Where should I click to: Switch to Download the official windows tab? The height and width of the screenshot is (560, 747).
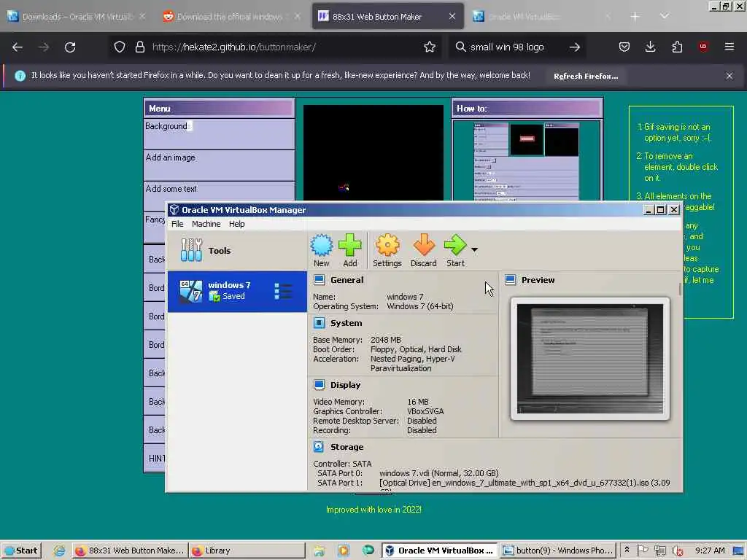point(230,17)
